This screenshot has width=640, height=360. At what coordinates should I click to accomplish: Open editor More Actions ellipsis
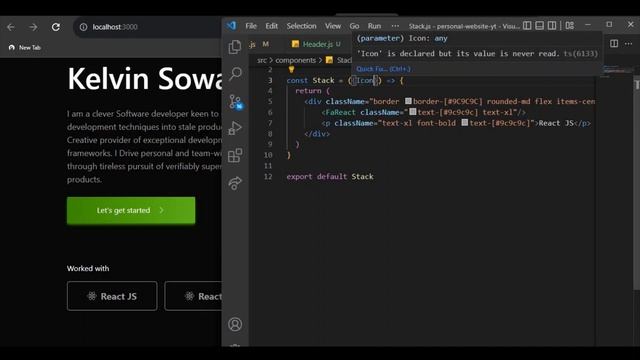[628, 44]
